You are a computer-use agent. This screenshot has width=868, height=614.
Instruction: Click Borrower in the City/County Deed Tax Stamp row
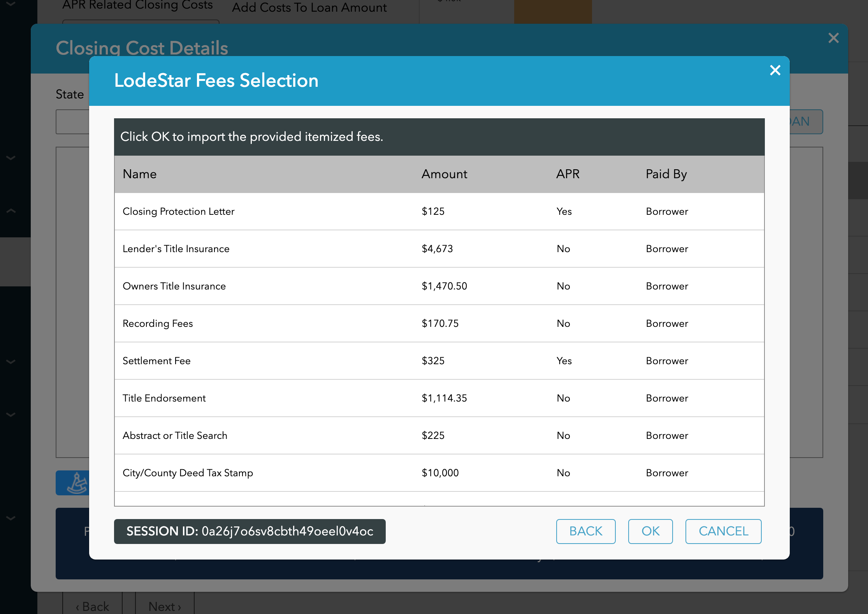coord(667,473)
